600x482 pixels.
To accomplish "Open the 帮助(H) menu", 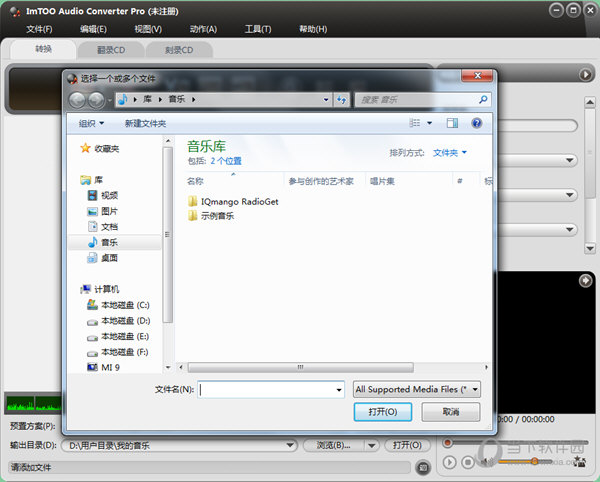I will (x=313, y=29).
